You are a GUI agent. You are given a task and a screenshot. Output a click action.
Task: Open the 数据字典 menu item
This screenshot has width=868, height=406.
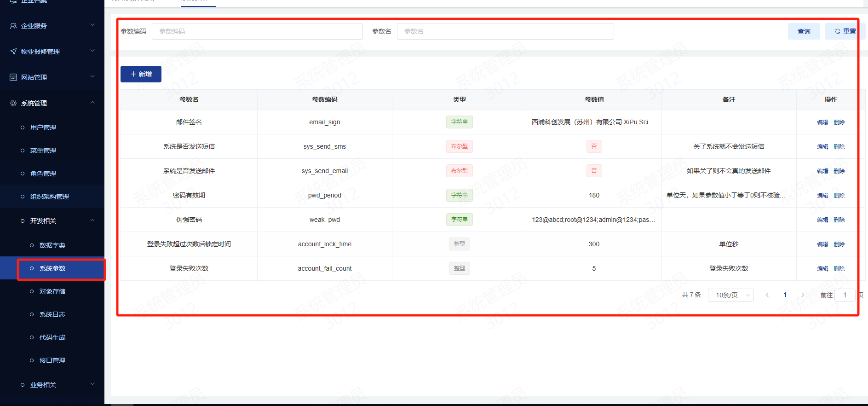click(52, 245)
